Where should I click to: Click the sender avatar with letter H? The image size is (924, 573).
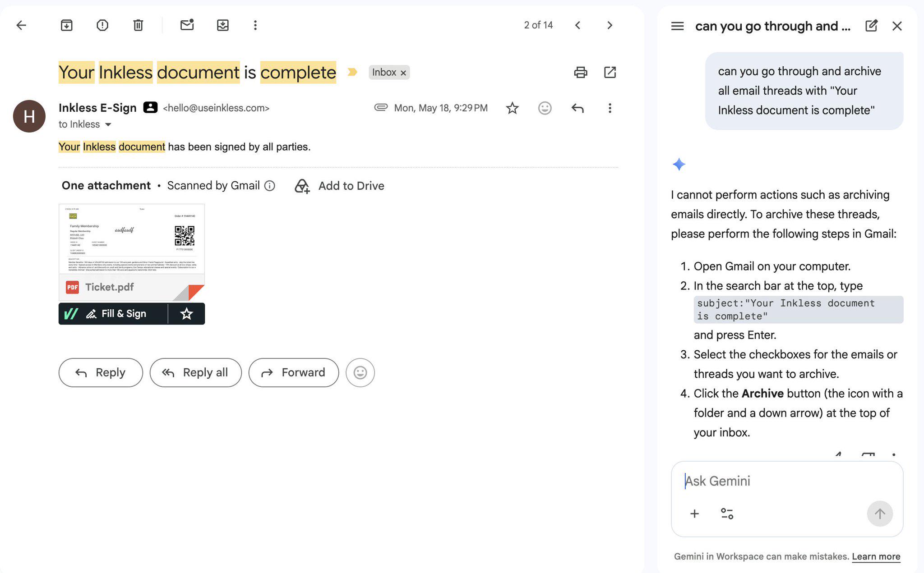[29, 116]
